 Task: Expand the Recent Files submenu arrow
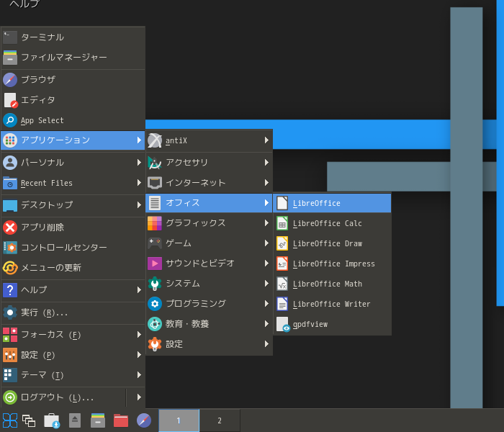139,183
